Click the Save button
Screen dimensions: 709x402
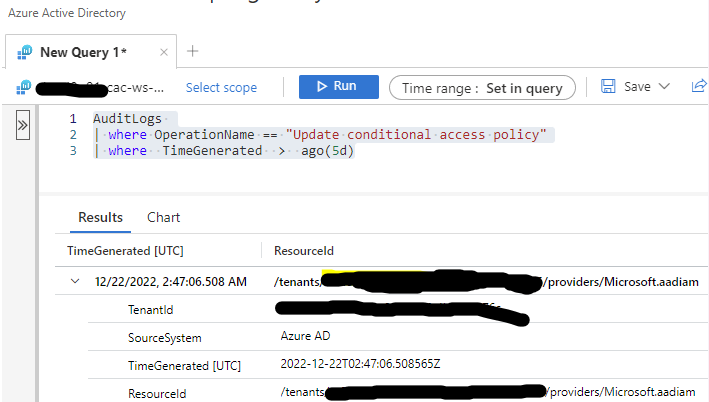pos(637,86)
